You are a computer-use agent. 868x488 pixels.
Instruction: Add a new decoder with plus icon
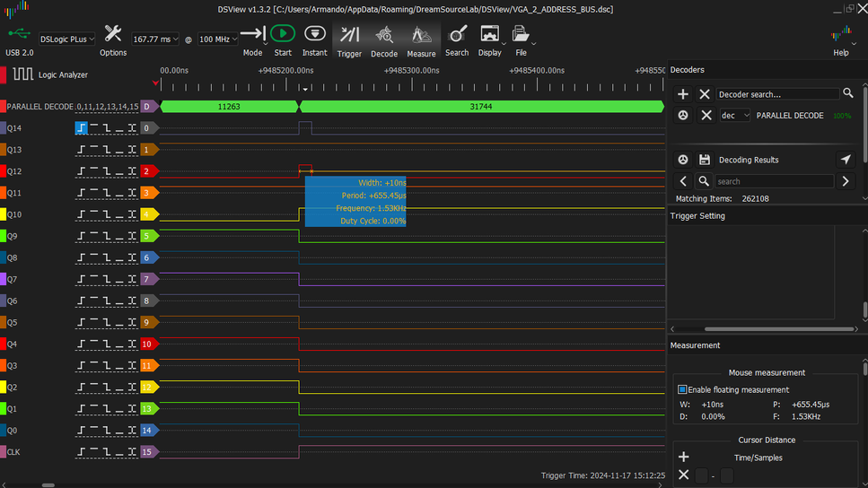683,94
